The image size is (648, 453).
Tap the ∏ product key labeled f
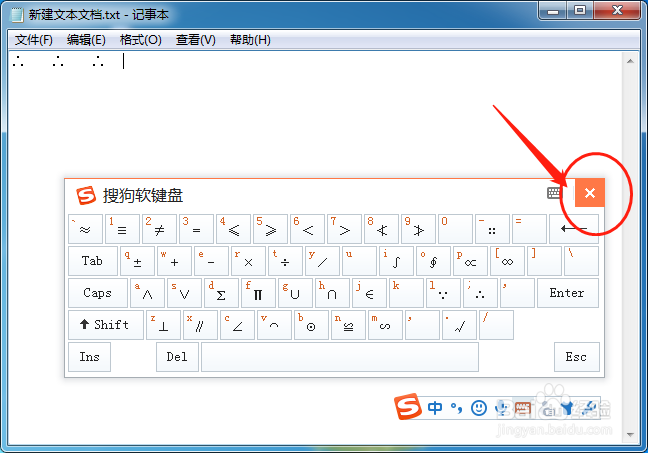pyautogui.click(x=258, y=293)
